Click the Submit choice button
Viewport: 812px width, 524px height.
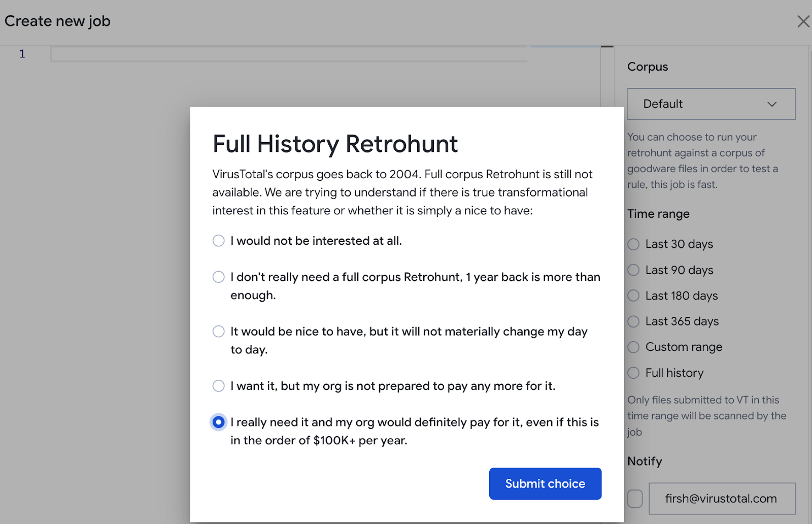coord(545,483)
